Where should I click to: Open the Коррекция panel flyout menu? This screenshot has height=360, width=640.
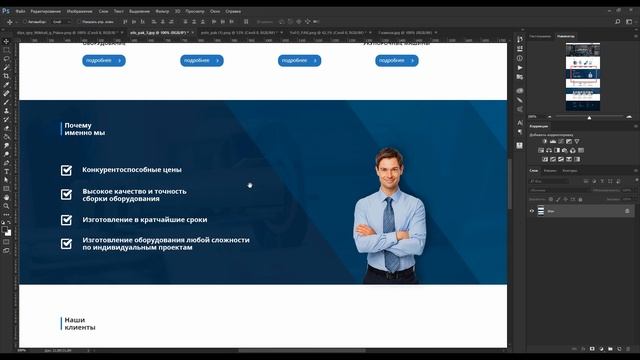pos(636,127)
